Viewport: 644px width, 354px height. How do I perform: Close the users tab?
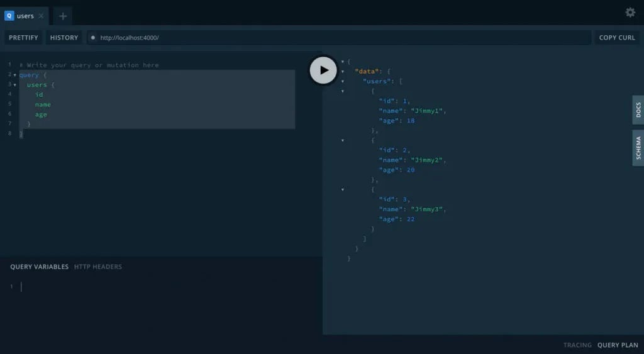point(41,16)
